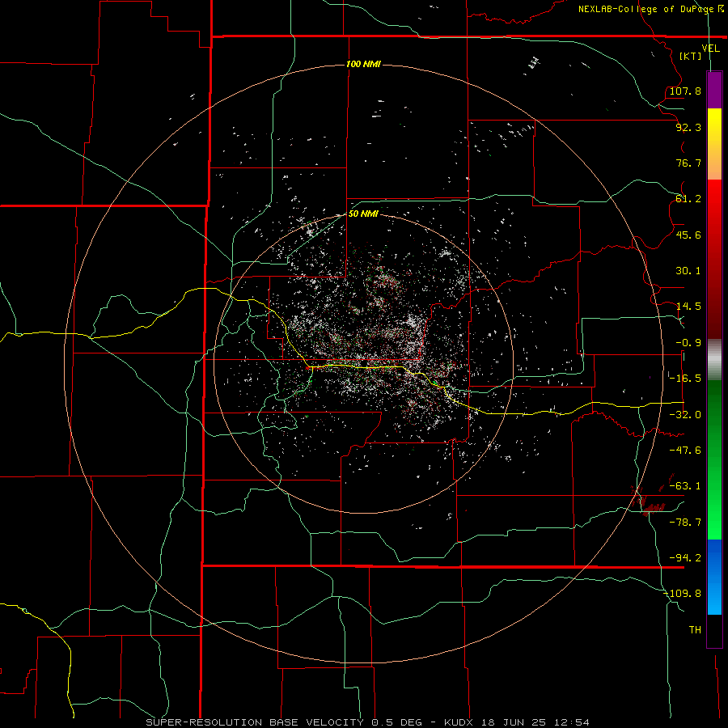
Task: Click the 76.7 velocity scale label
Action: coord(688,163)
